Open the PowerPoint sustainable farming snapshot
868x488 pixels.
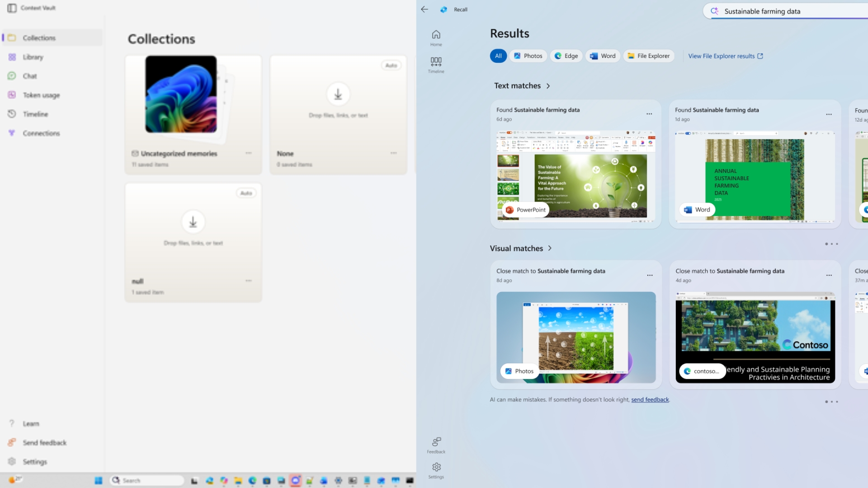click(x=576, y=176)
